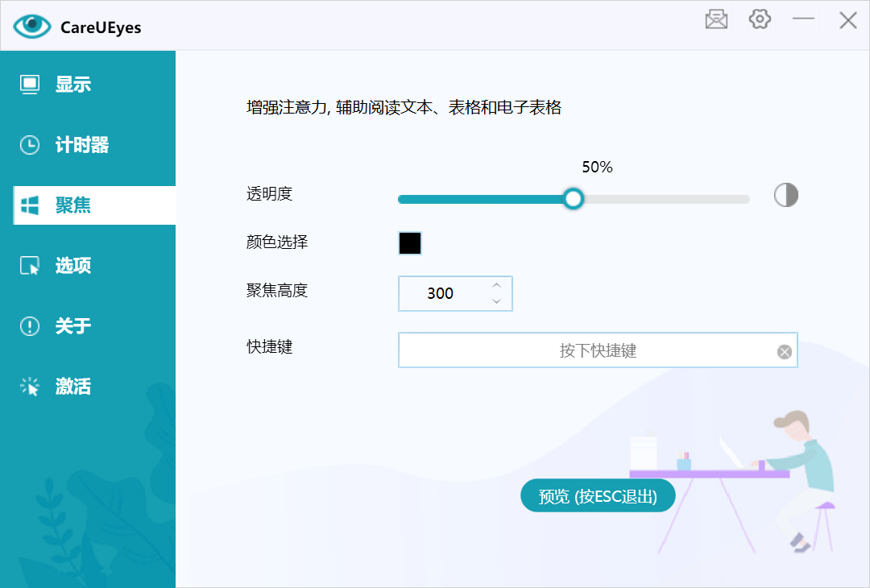
Task: Open the settings gear icon
Action: (760, 19)
